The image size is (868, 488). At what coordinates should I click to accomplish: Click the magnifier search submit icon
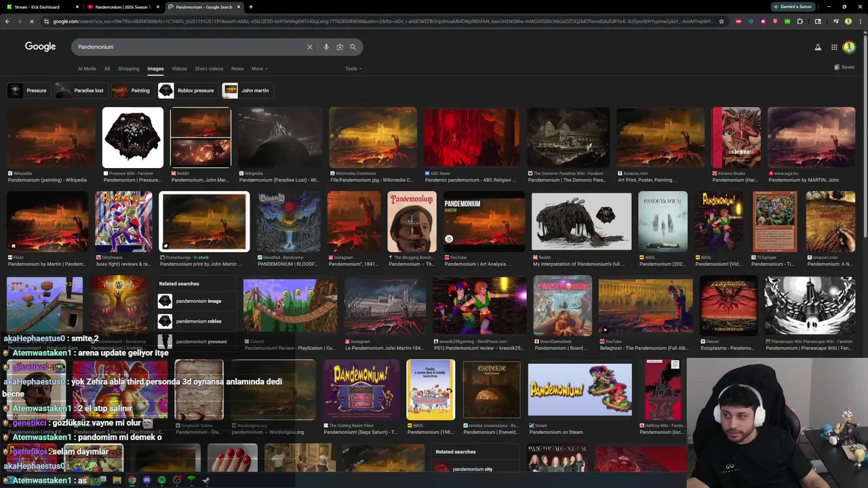(353, 47)
